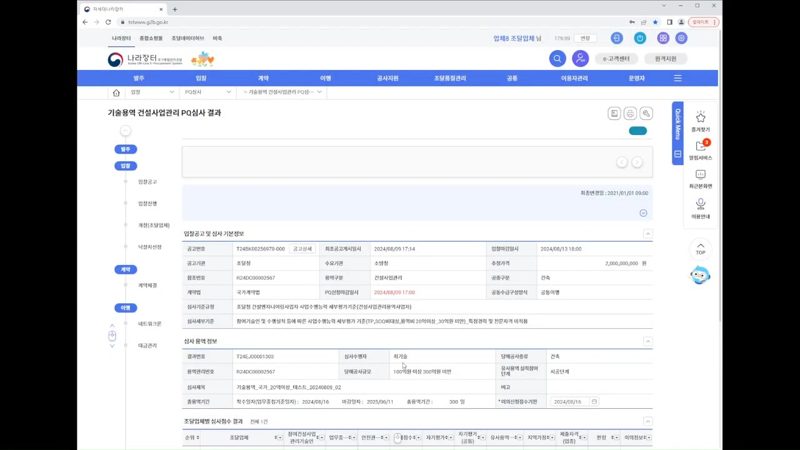Switch to 종합쇼핑몰 top tab
Screen dimensions: 800x450
pyautogui.click(x=151, y=38)
